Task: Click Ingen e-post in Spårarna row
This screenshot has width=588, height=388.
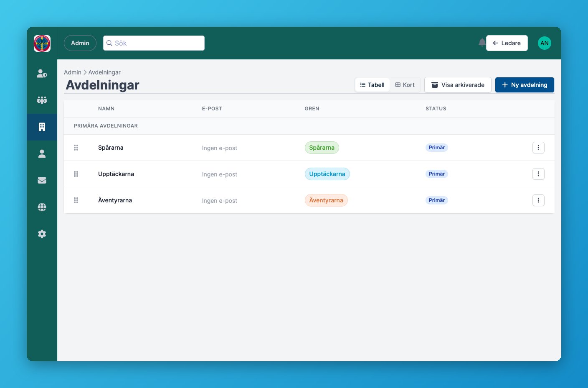Action: click(x=220, y=148)
